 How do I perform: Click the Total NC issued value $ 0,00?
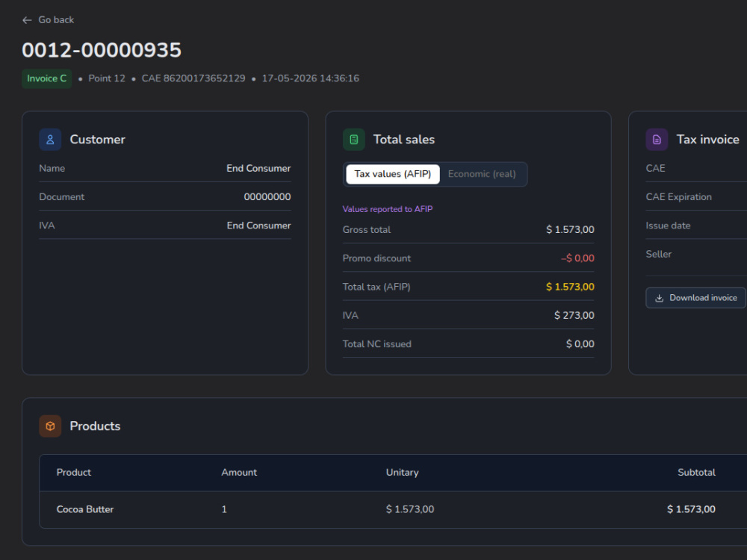(580, 343)
